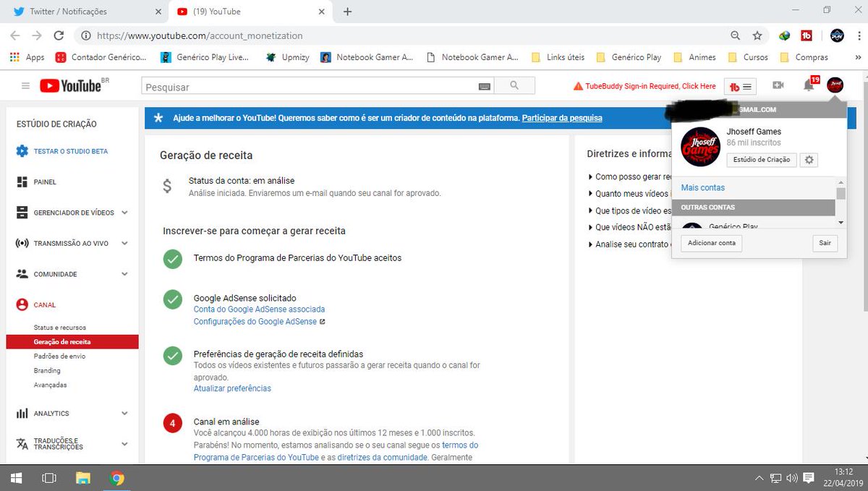Click the account avatar in YouTube header
Image resolution: width=868 pixels, height=491 pixels.
coord(835,85)
